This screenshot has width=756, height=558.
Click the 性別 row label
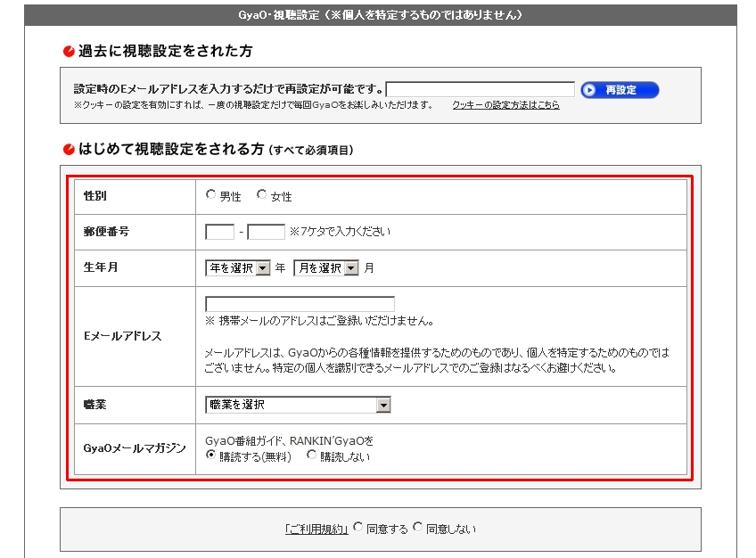[x=95, y=196]
